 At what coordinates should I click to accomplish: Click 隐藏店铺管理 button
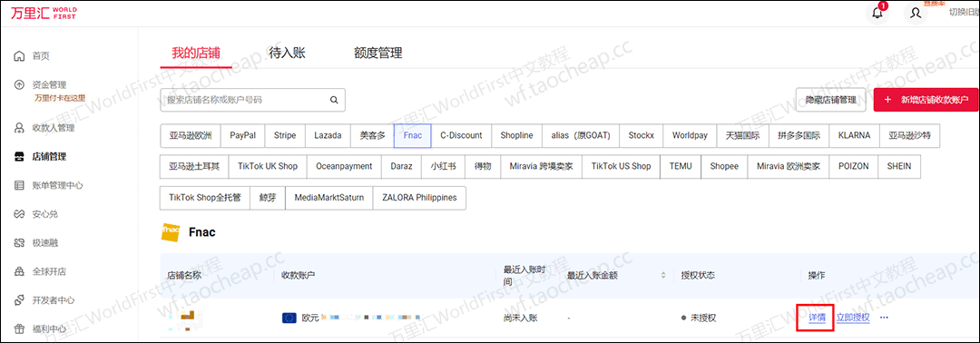pyautogui.click(x=830, y=100)
